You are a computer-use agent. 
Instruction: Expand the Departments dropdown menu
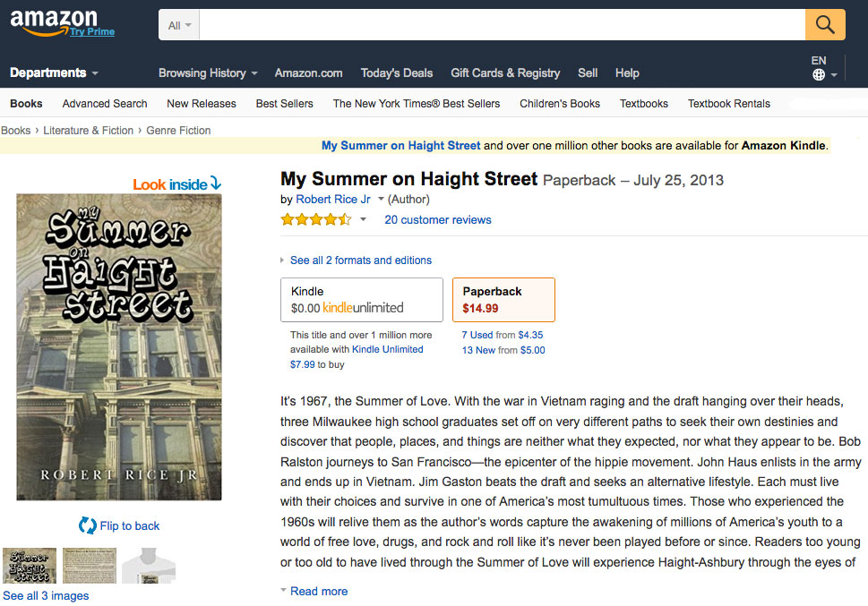pos(54,73)
